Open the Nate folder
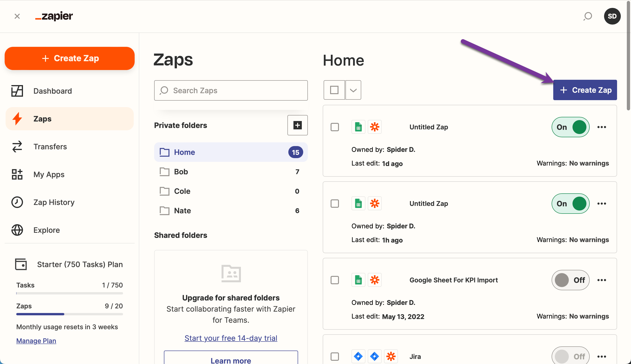Viewport: 631px width, 364px height. point(231,211)
